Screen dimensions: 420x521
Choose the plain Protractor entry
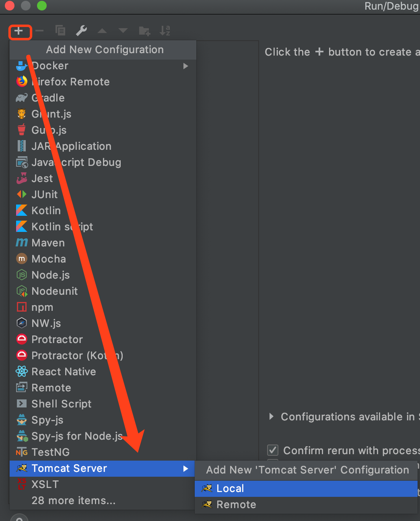tap(103, 339)
